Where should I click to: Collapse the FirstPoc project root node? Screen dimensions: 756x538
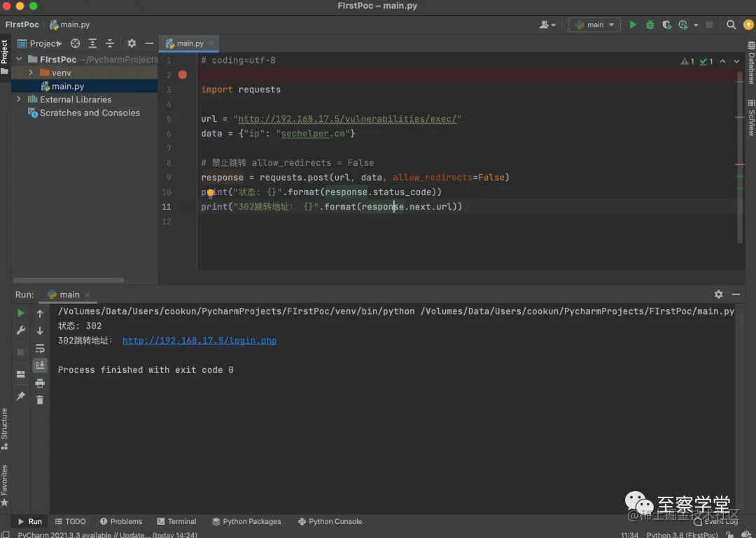pyautogui.click(x=19, y=59)
